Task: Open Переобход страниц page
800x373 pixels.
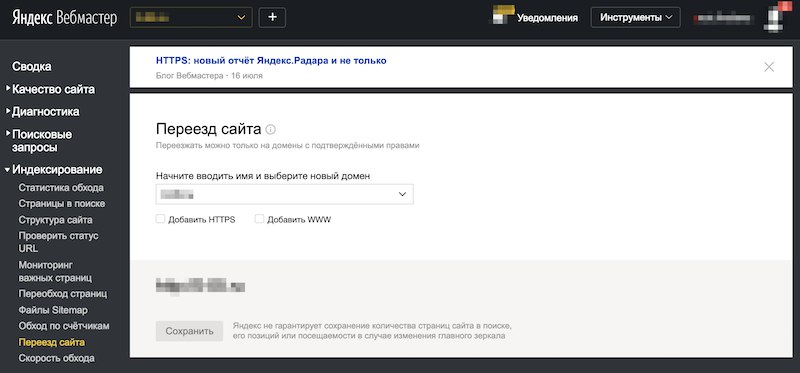Action: click(63, 294)
